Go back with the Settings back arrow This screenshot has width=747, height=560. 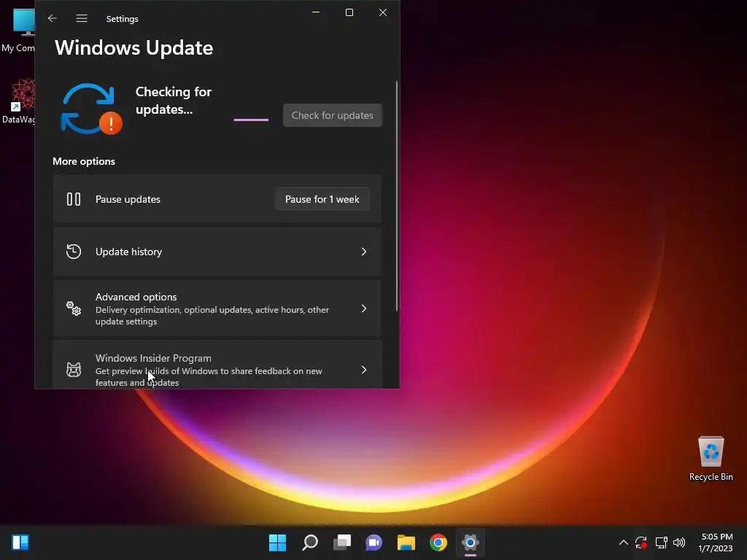(x=53, y=18)
